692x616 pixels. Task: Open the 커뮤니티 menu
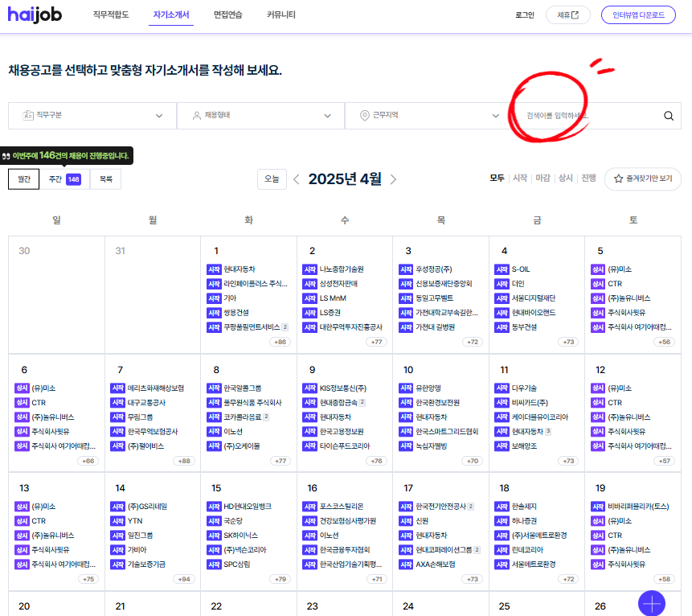281,15
